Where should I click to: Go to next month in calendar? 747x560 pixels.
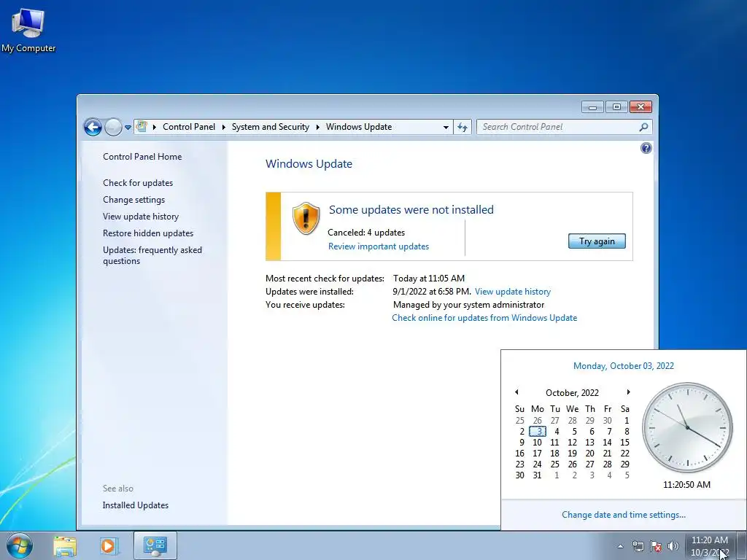tap(628, 392)
